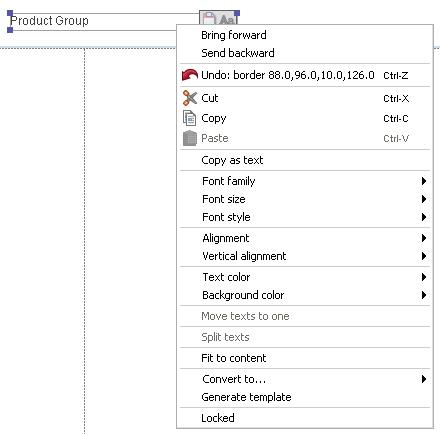The image size is (440, 434).
Task: Click the Copy documents icon
Action: pyautogui.click(x=190, y=118)
